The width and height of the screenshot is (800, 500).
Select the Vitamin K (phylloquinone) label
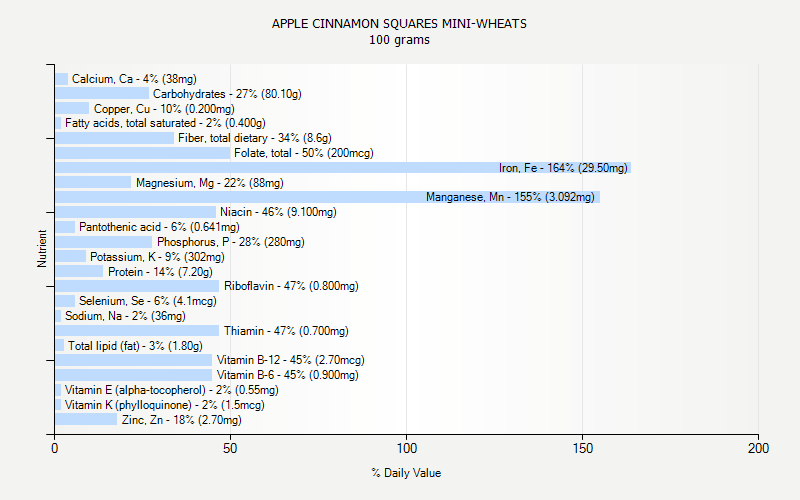coord(165,405)
